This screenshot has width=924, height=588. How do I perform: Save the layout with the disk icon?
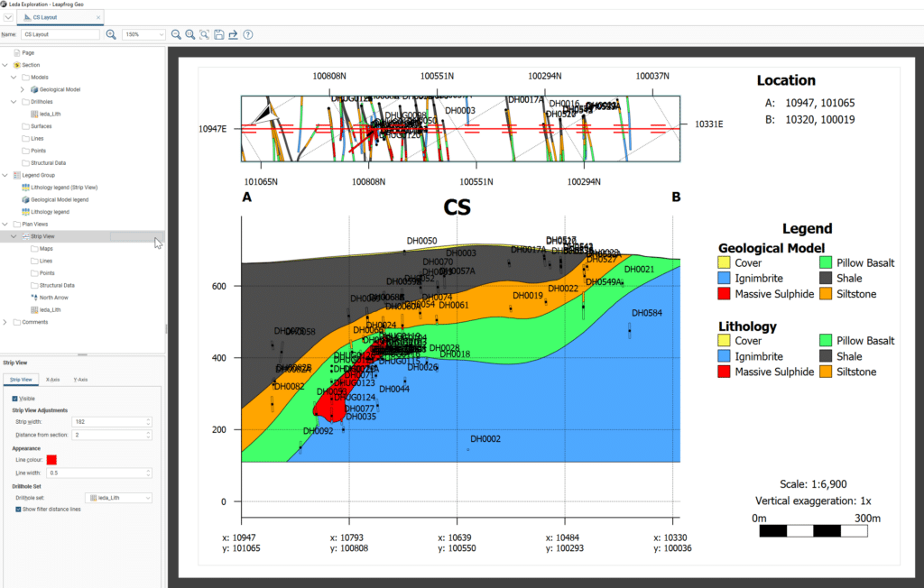tap(219, 34)
